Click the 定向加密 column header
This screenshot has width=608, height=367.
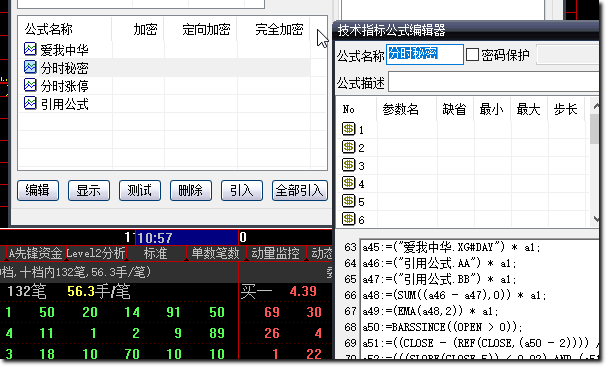201,29
